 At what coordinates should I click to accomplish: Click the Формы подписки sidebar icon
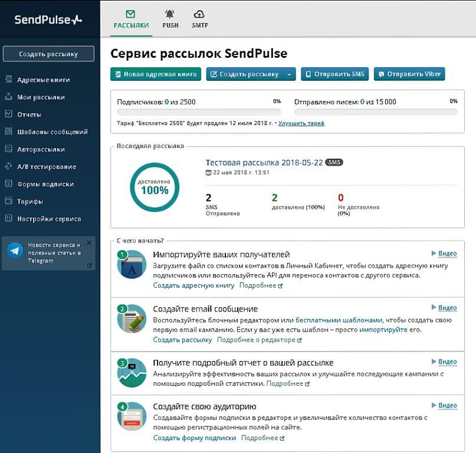point(8,183)
